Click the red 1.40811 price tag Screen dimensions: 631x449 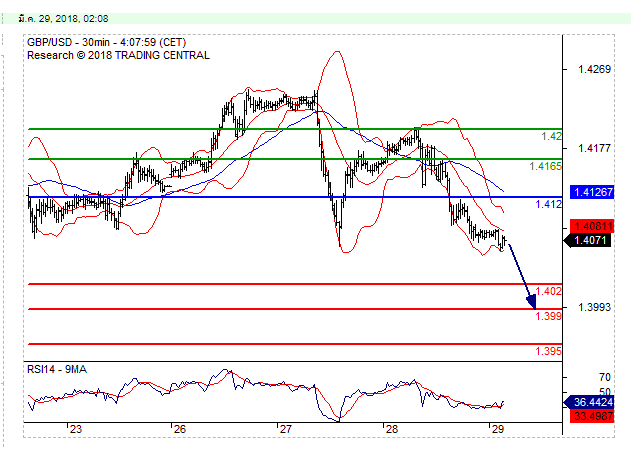coord(592,226)
